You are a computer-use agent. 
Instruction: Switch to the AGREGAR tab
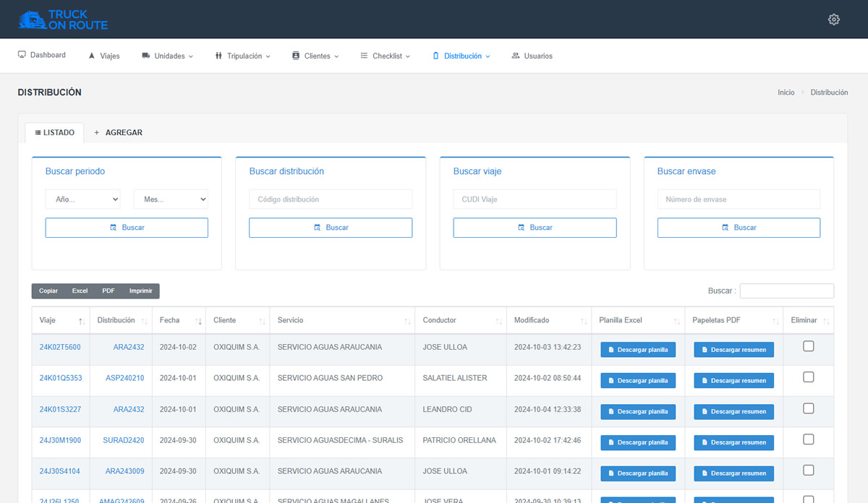point(118,133)
